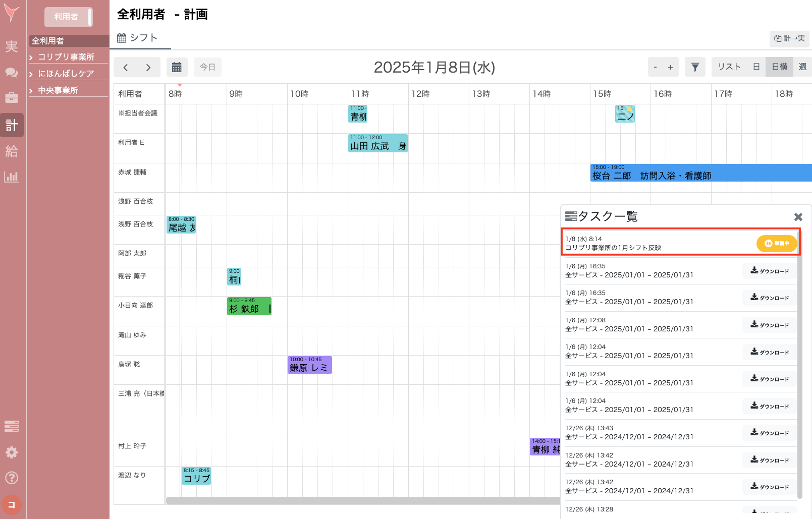Open the 実績 section in the left sidebar

tap(12, 46)
